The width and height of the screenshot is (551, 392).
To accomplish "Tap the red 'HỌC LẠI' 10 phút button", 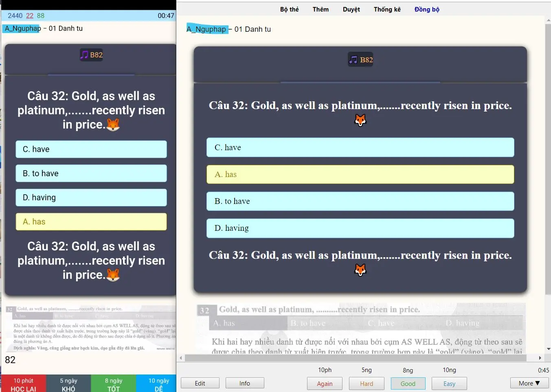I will pyautogui.click(x=23, y=384).
